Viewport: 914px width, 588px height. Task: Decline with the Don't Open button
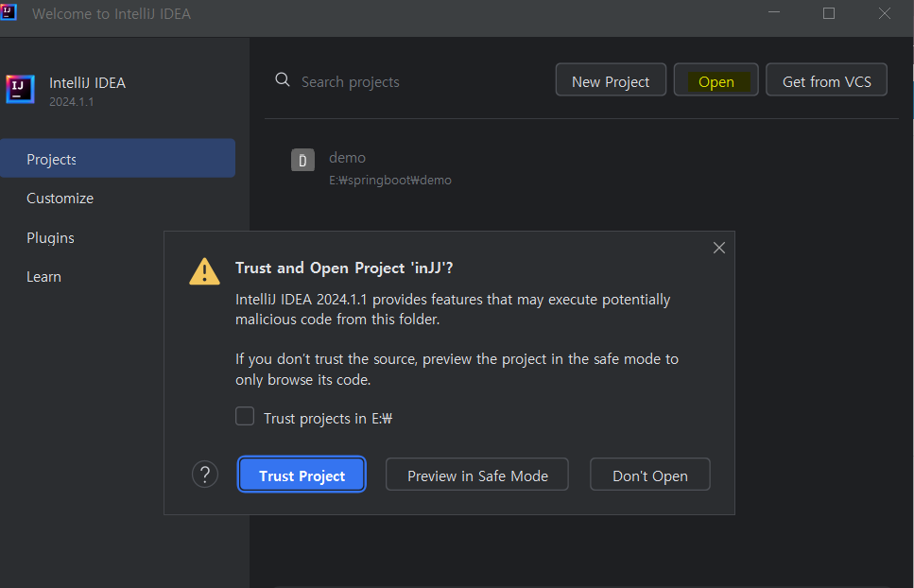tap(649, 476)
